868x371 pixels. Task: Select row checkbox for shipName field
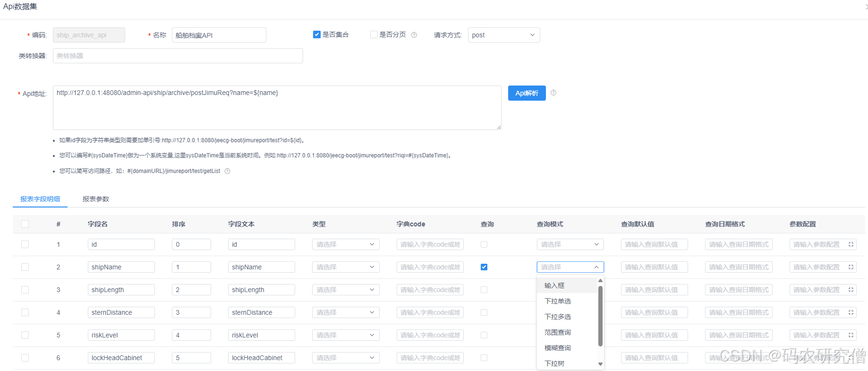[x=25, y=267]
